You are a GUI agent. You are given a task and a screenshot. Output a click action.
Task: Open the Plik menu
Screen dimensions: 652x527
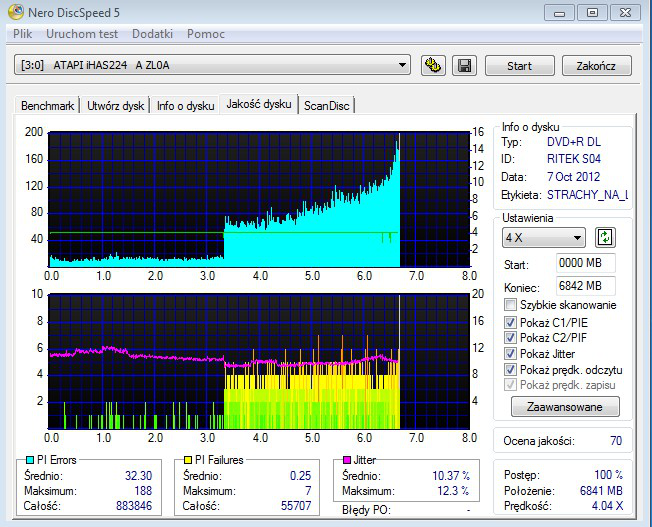(22, 34)
